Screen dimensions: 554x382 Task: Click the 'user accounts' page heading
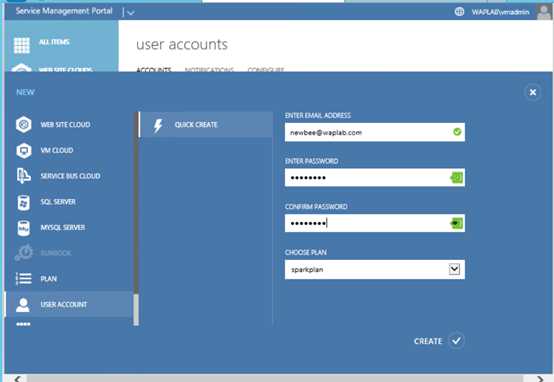pyautogui.click(x=182, y=45)
